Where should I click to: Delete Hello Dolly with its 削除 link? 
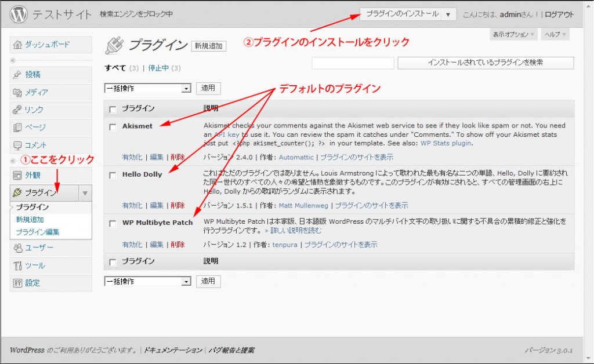pos(178,205)
